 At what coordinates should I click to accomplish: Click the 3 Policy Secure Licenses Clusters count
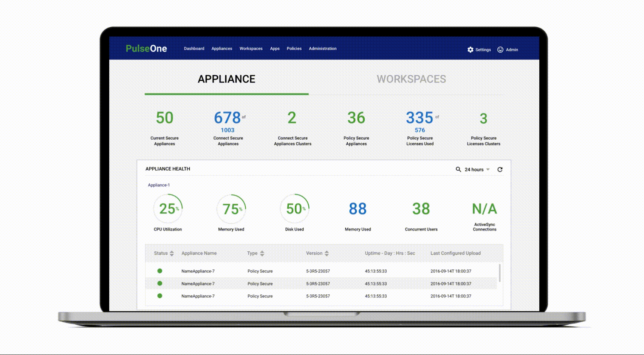tap(483, 119)
